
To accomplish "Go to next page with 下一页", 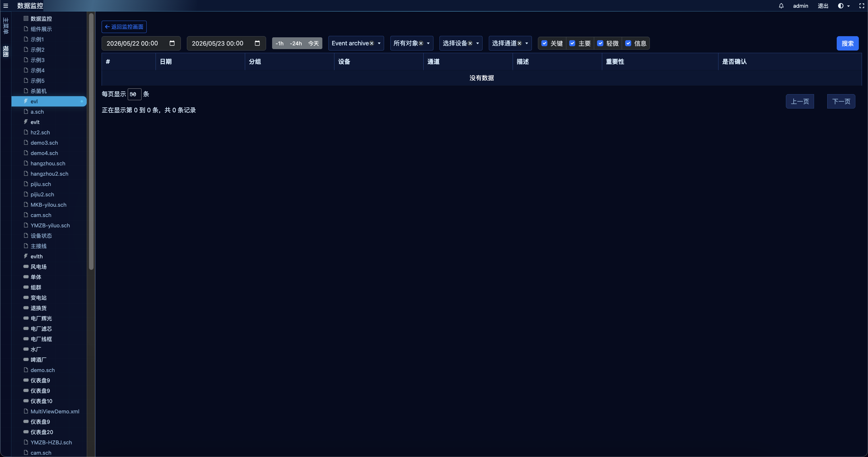I will pos(841,101).
